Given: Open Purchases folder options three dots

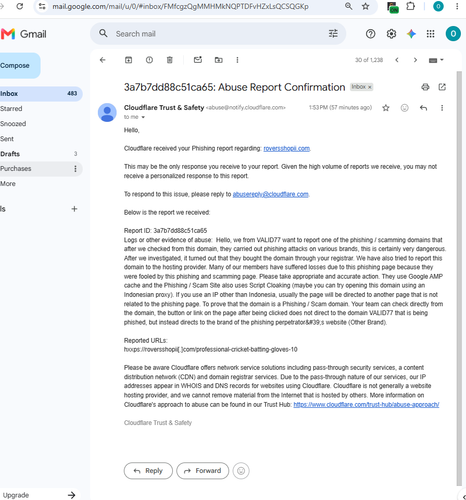Looking at the screenshot, I should click(x=75, y=169).
